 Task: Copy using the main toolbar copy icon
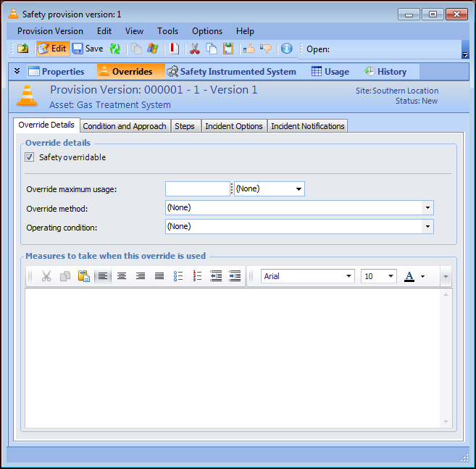tap(212, 49)
